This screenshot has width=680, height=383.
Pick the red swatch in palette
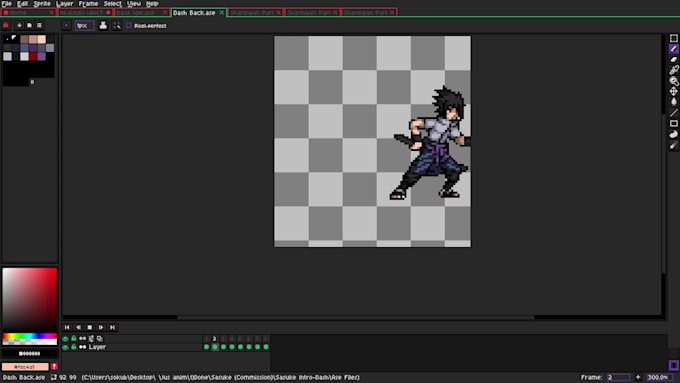coord(33,56)
